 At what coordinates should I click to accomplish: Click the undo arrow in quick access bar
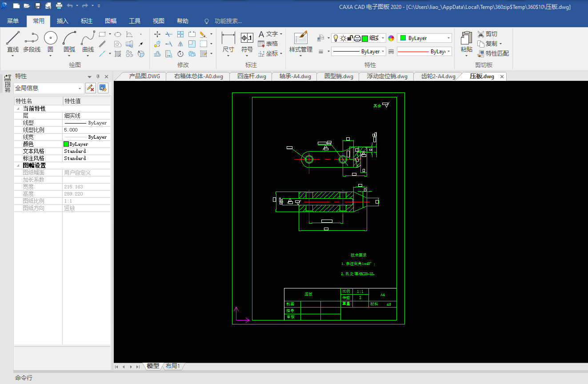click(70, 6)
